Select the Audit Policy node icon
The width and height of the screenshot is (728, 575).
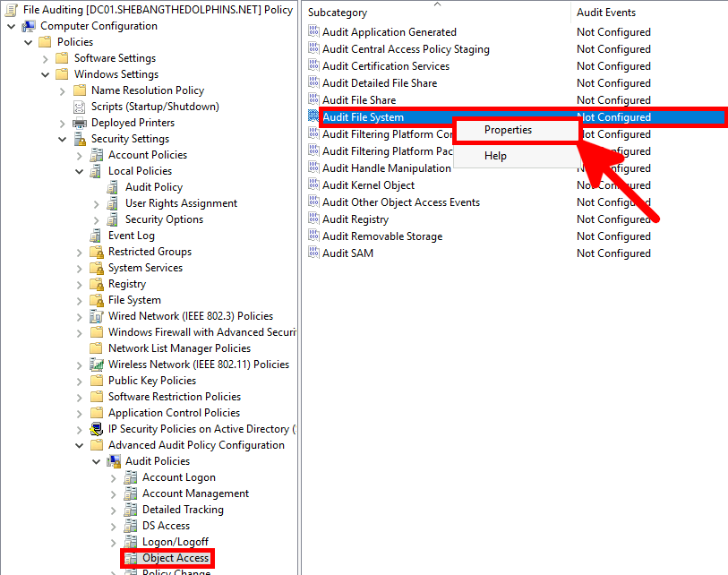pyautogui.click(x=113, y=186)
